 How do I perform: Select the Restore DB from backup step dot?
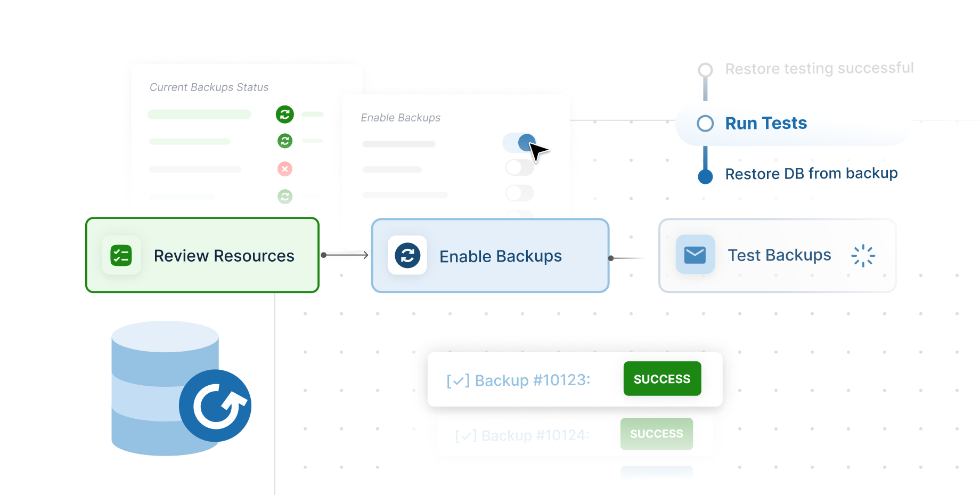(x=705, y=176)
